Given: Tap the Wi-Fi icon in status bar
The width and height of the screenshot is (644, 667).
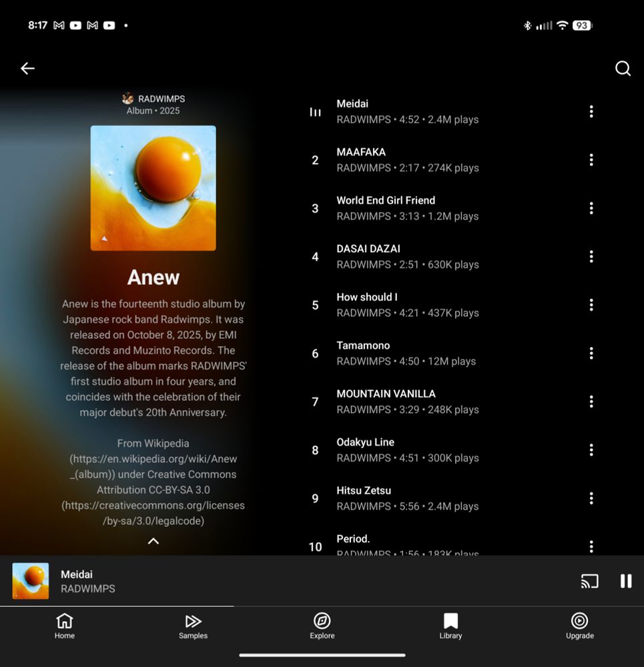Looking at the screenshot, I should click(x=563, y=25).
